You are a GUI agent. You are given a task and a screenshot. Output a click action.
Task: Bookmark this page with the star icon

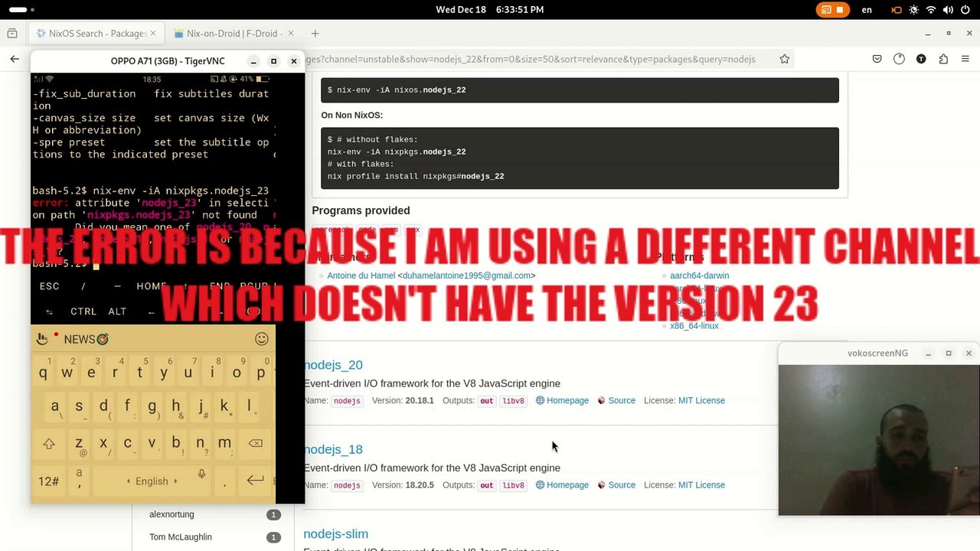click(x=784, y=59)
